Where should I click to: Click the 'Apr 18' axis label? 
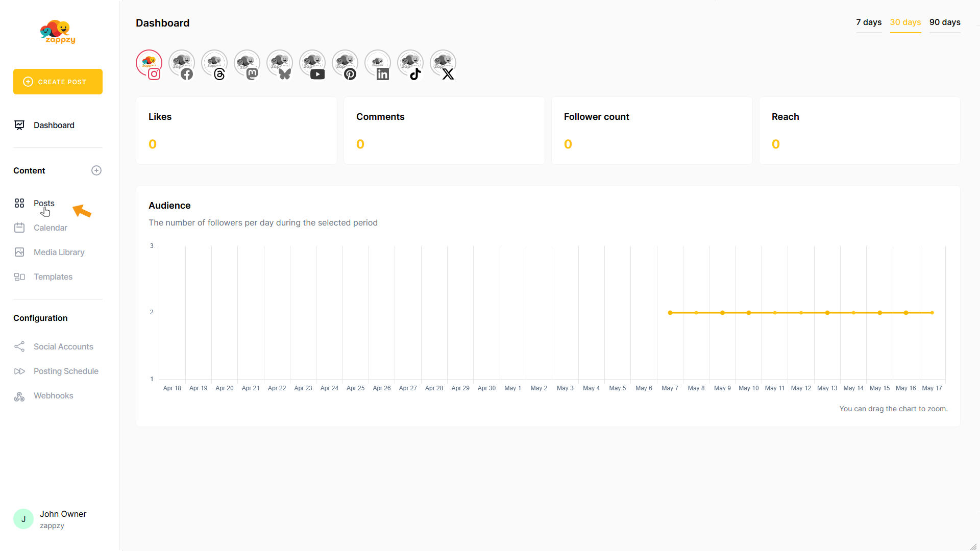pos(172,388)
